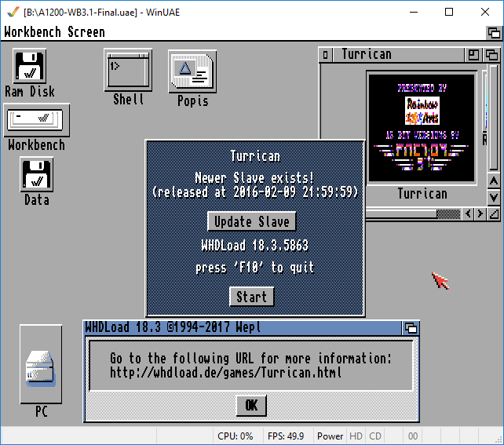Click the scroll right arrow in Turrican window
504x445 pixels.
(480, 213)
